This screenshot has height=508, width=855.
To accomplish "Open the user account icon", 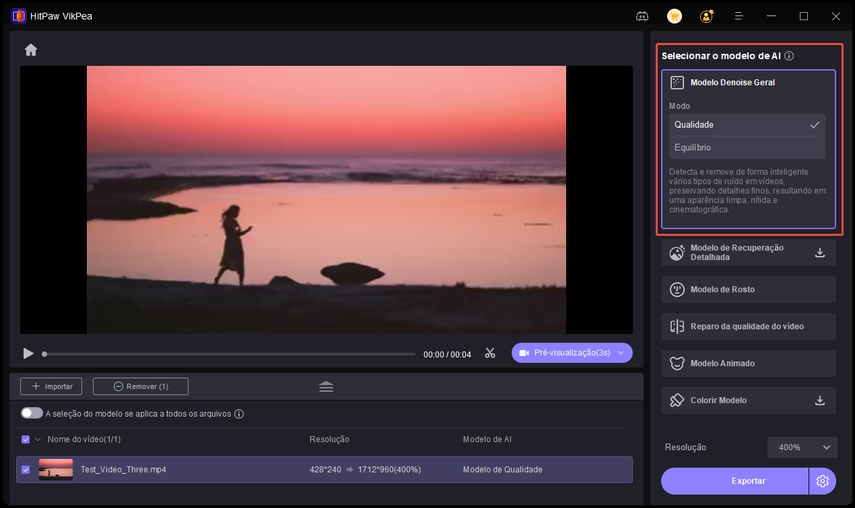I will pyautogui.click(x=707, y=16).
